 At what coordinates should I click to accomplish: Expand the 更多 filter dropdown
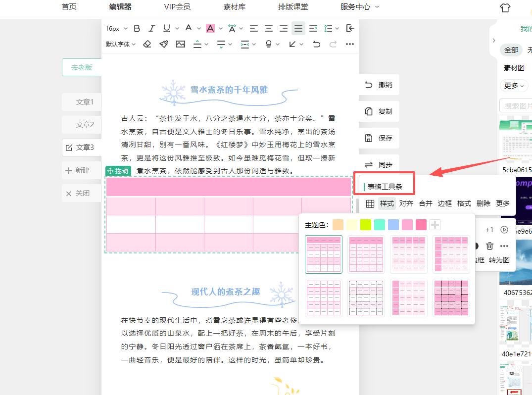pyautogui.click(x=513, y=86)
